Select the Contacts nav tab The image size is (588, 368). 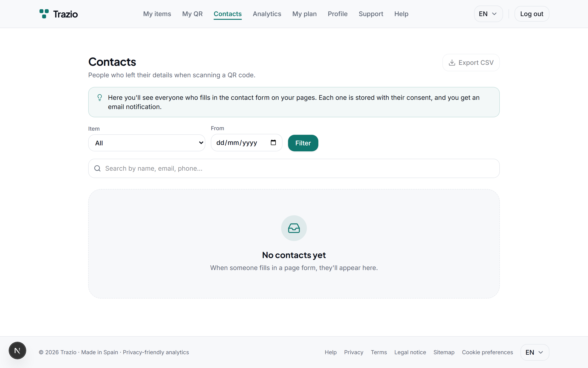(227, 14)
